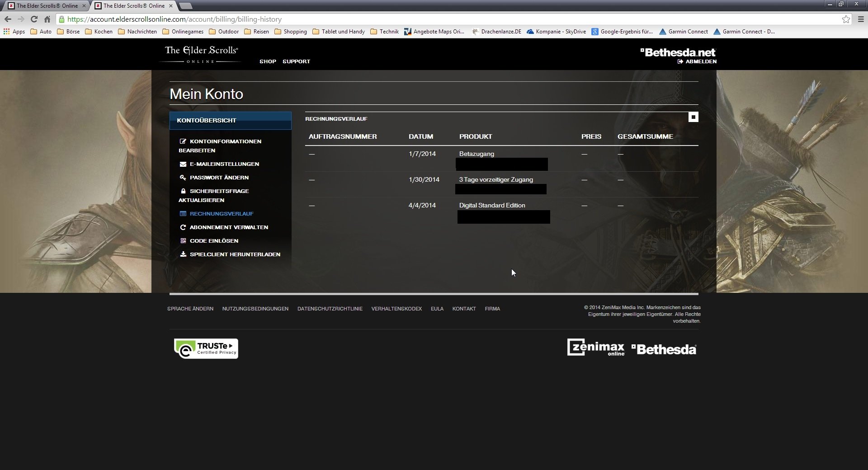Expand the Nachrichten bookmarks folder
868x470 pixels.
pyautogui.click(x=137, y=32)
